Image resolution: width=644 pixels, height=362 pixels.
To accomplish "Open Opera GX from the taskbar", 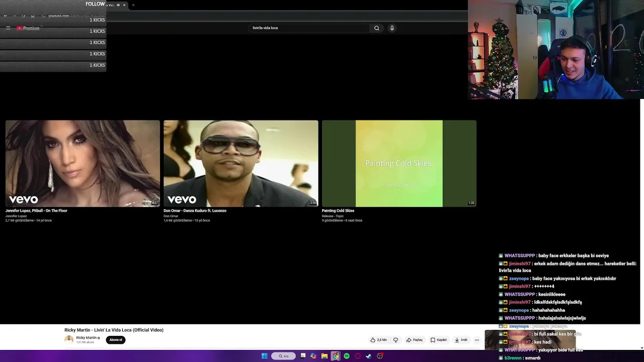I will pos(358,356).
